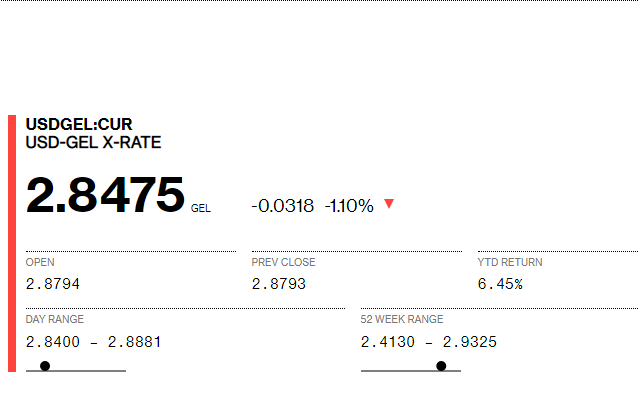
Task: Click the red vertical bar beside the quote
Action: click(12, 243)
